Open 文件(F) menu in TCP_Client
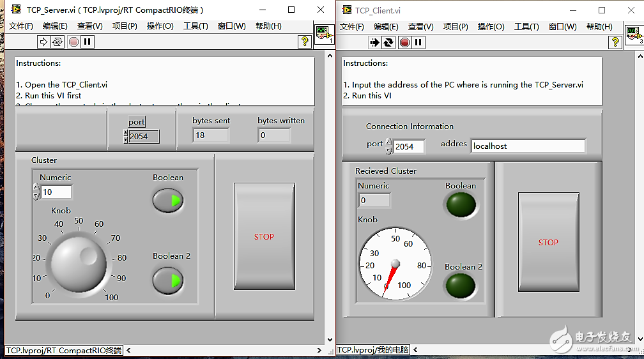Viewport: 644px width, 359px height. pyautogui.click(x=352, y=27)
